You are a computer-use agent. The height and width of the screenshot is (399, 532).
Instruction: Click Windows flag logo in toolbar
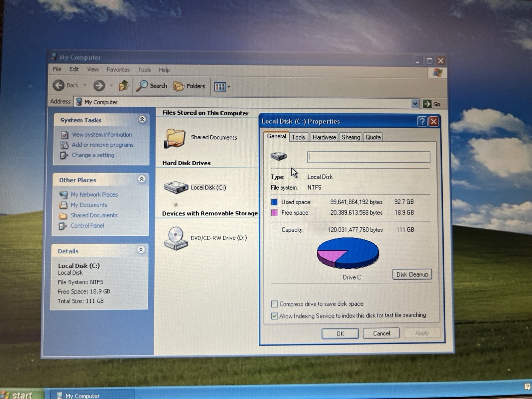pos(438,72)
